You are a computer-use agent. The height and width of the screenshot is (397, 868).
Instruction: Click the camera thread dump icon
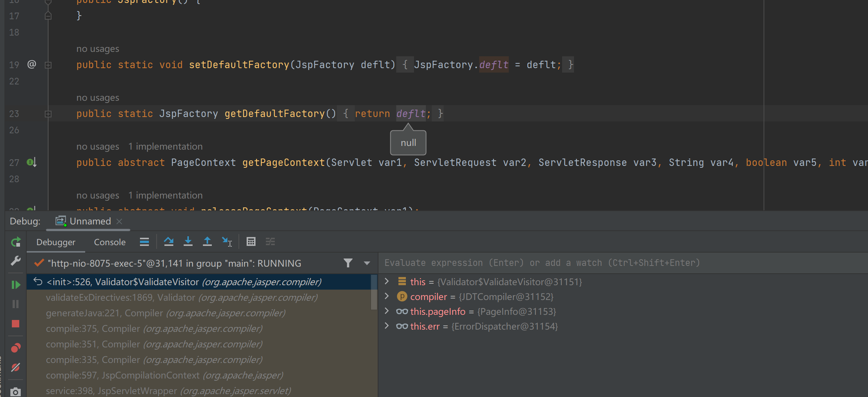click(16, 392)
